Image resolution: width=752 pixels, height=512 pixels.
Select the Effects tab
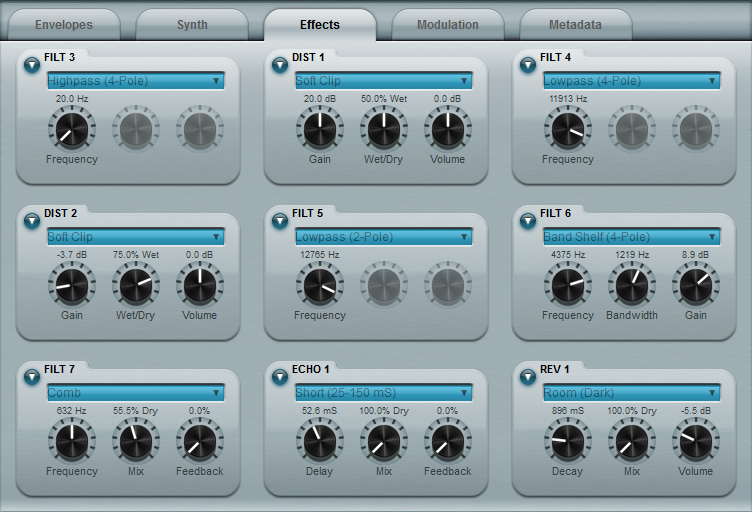click(x=320, y=25)
